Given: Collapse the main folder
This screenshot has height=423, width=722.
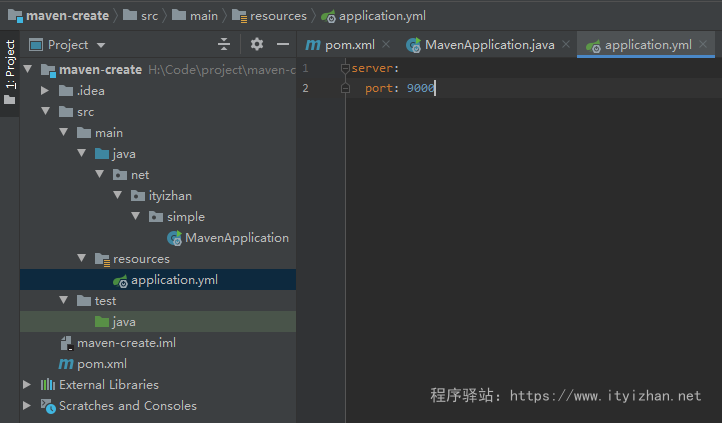Looking at the screenshot, I should point(64,132).
